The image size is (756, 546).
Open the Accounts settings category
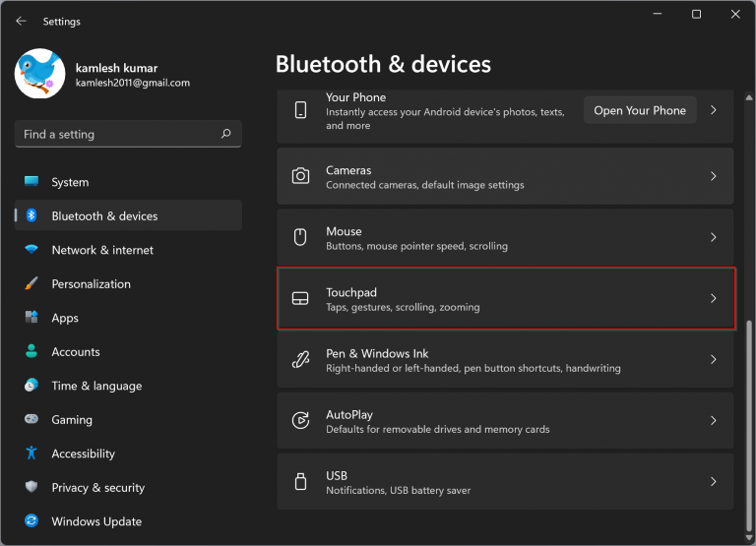[128, 351]
